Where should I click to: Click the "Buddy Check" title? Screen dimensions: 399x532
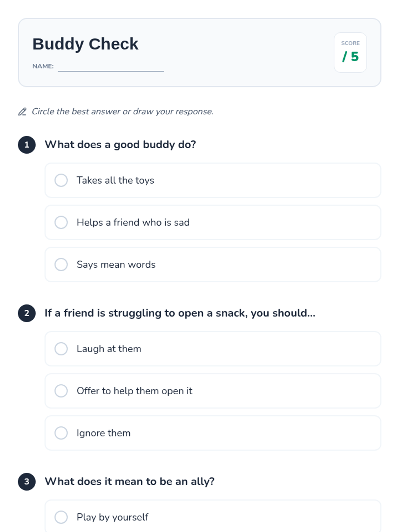(85, 44)
